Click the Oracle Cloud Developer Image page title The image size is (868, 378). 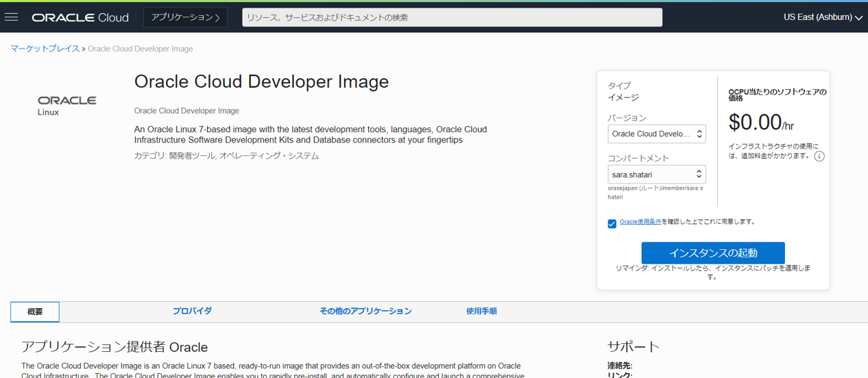click(x=261, y=81)
